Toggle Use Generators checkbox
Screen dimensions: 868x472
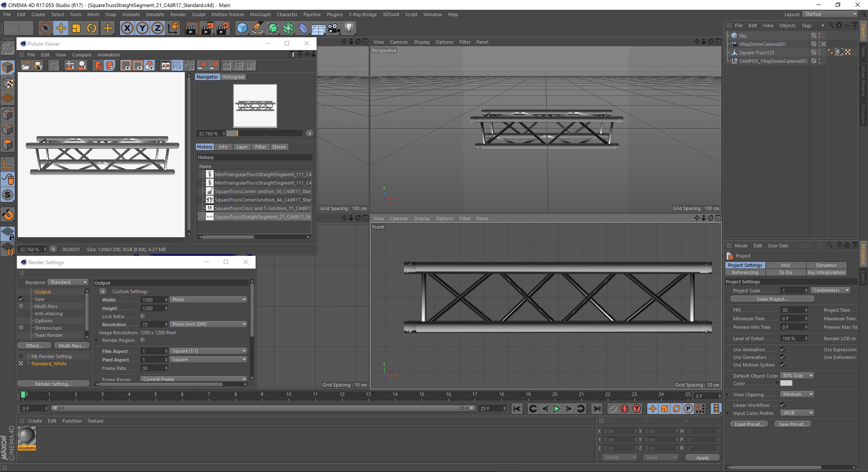[x=782, y=357]
